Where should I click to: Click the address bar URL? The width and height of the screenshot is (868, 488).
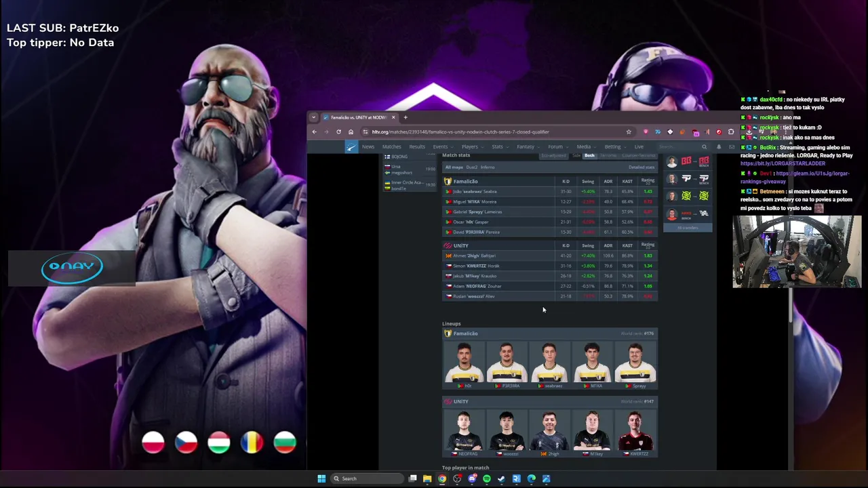coord(460,131)
